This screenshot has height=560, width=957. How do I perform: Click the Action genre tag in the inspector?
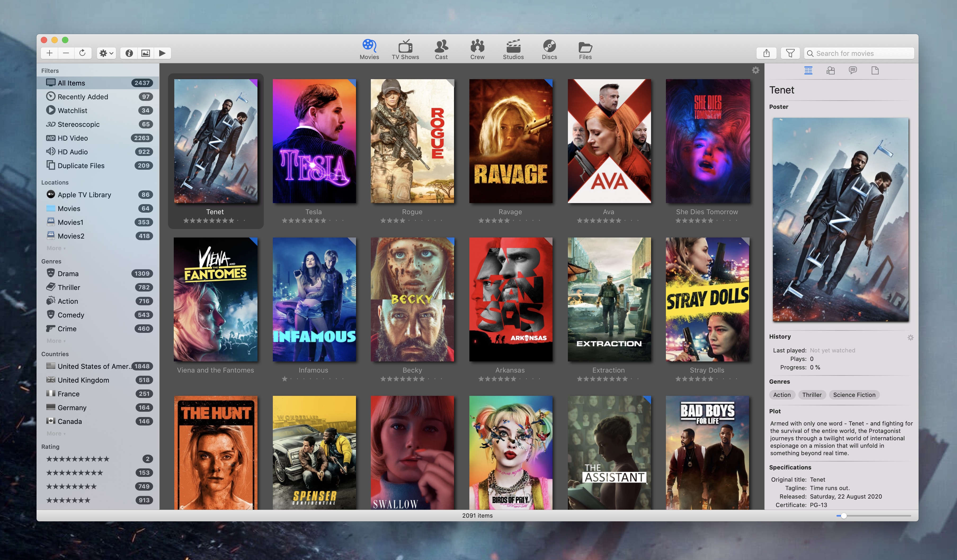pos(782,395)
